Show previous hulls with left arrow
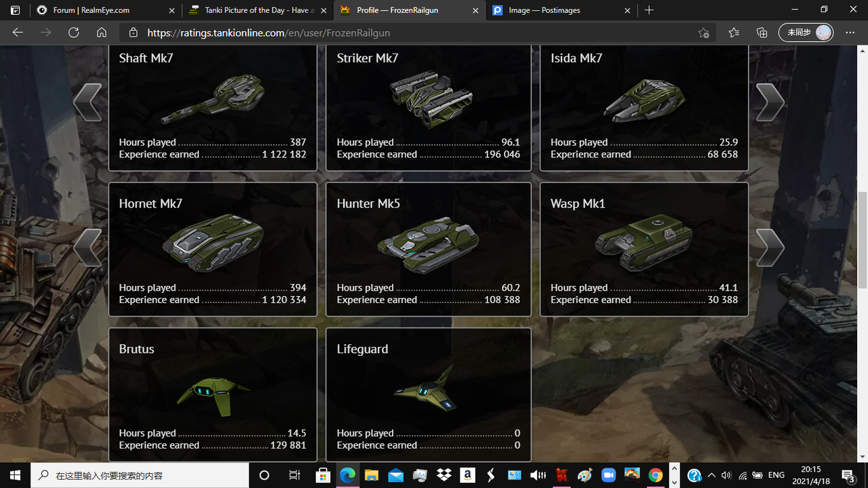 87,247
